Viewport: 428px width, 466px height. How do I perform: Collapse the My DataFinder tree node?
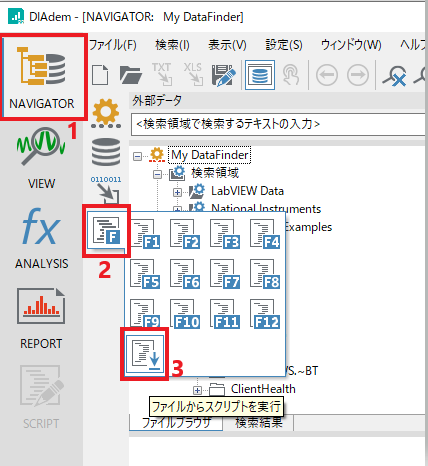pos(137,156)
